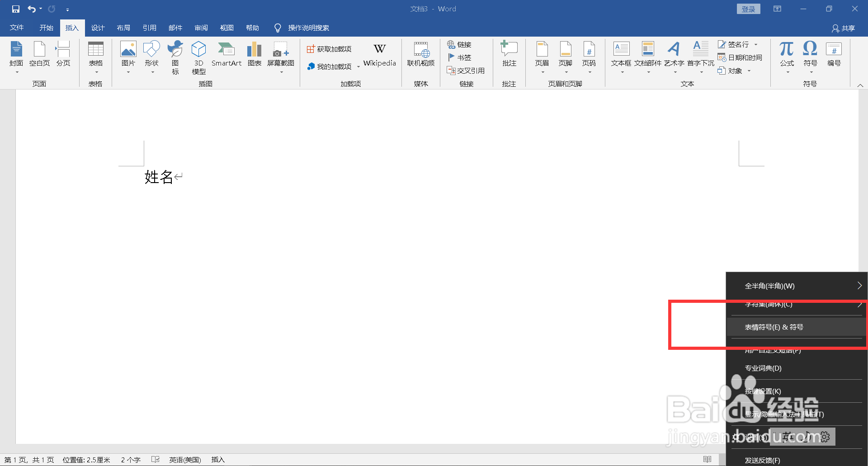868x466 pixels.
Task: Switch to the References (引用) tab
Action: pos(149,28)
